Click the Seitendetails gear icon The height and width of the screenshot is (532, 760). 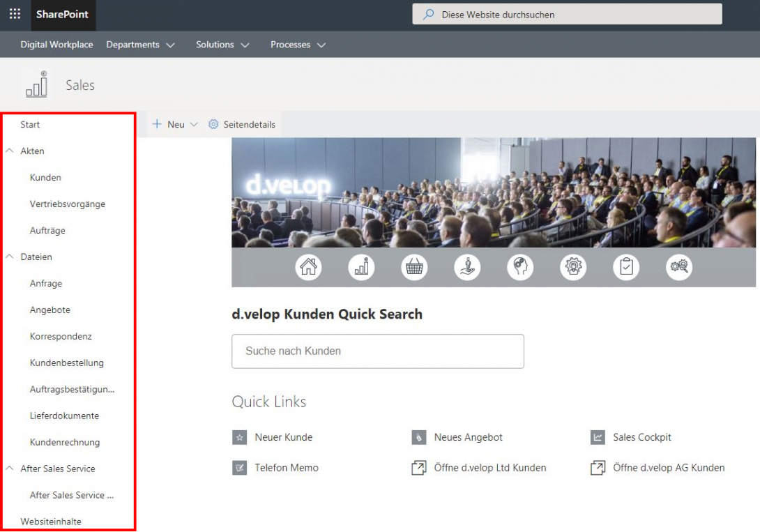[x=213, y=124]
